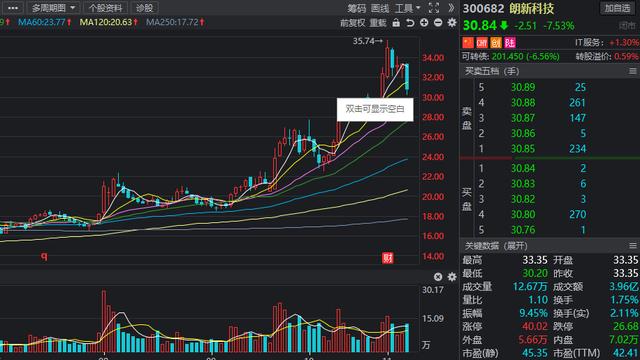The image size is (640, 360).
Task: Click the 最低 30.20 value
Action: click(535, 273)
